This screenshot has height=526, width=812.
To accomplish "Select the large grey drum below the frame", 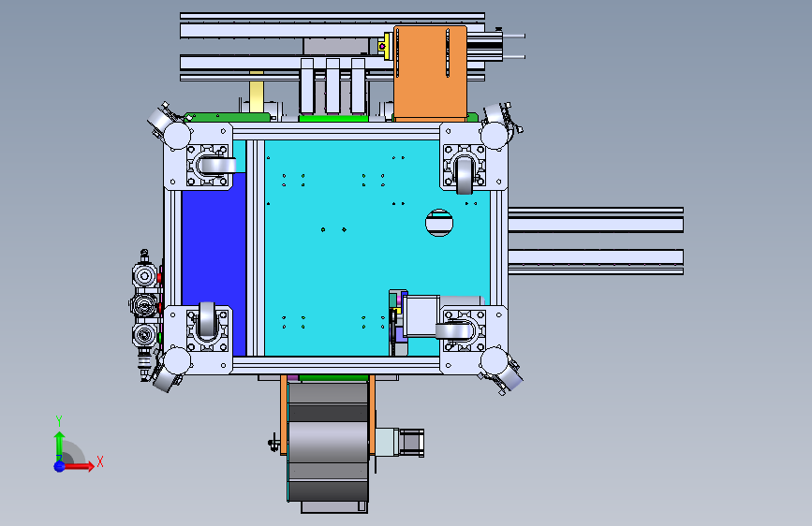I will (x=328, y=441).
